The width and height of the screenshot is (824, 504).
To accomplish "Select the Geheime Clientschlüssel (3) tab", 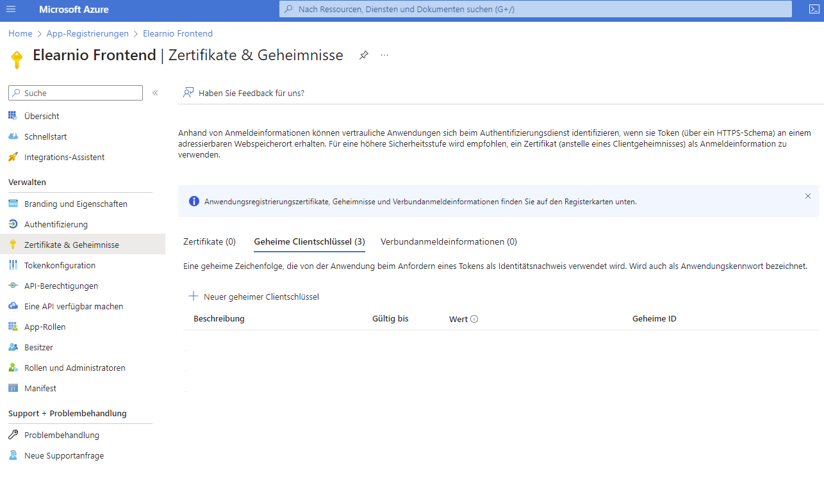I will click(309, 241).
